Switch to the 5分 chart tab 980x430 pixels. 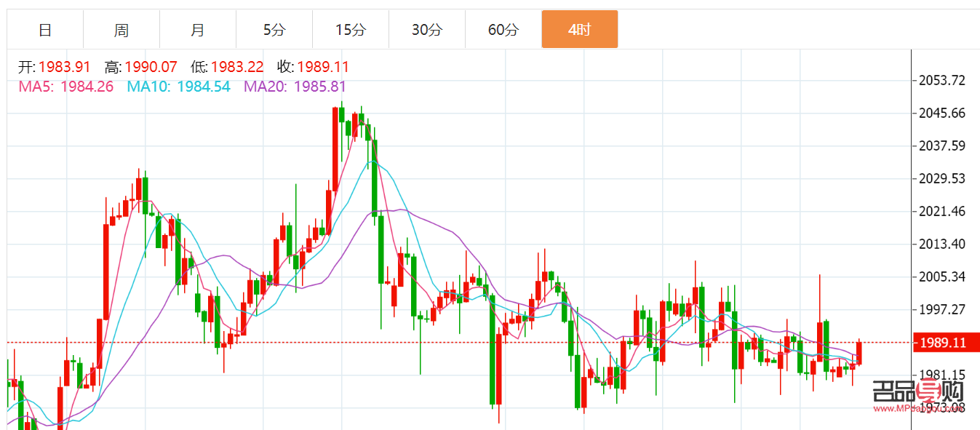click(x=274, y=30)
